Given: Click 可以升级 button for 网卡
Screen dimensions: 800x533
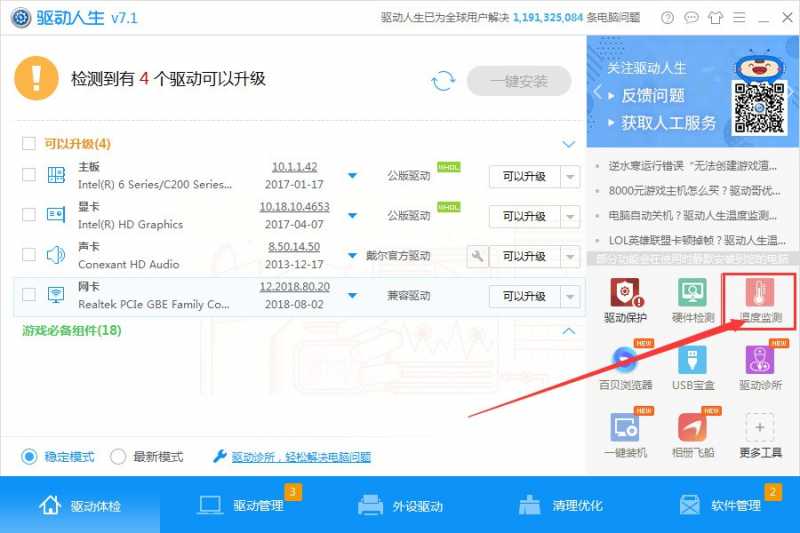Looking at the screenshot, I should point(524,296).
